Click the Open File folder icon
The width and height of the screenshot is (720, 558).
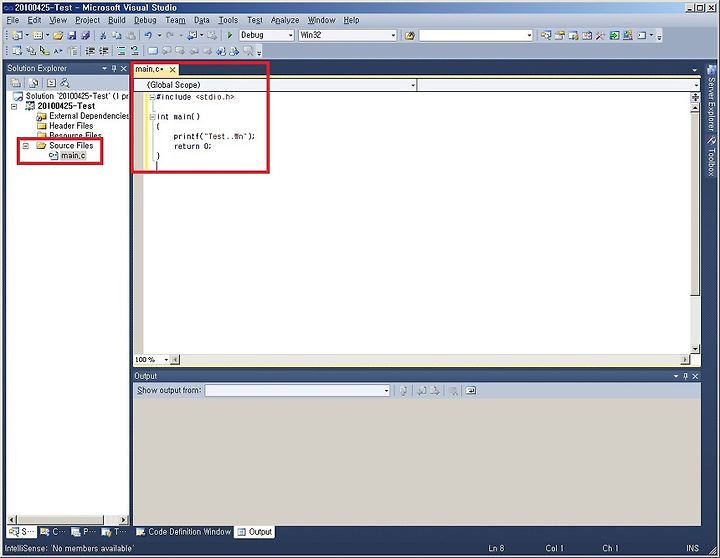58,35
